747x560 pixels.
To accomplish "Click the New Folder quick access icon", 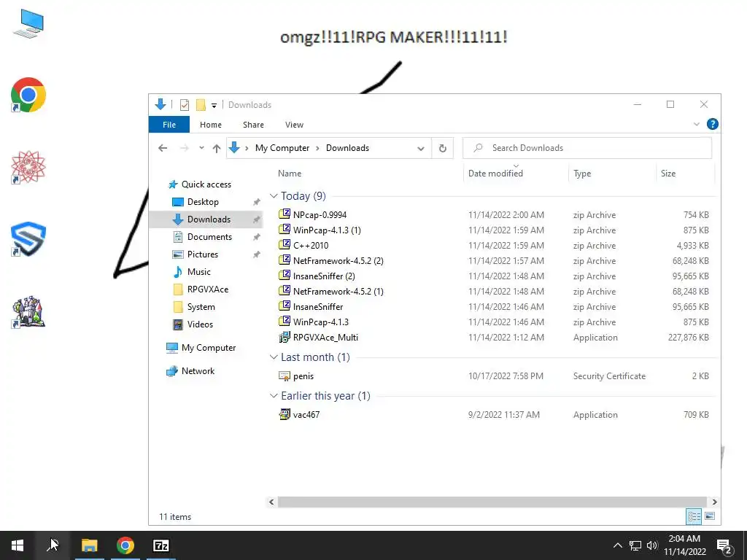I will [201, 105].
